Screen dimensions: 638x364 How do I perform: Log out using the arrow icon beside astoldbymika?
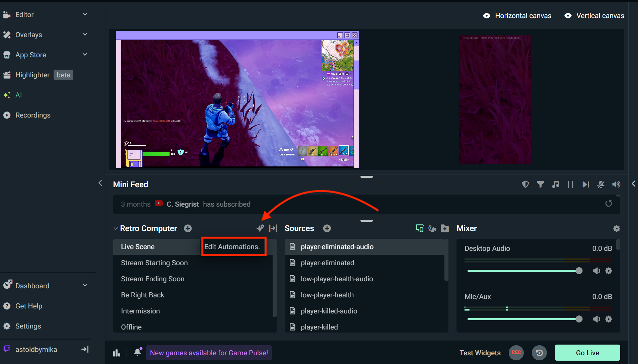(x=85, y=349)
